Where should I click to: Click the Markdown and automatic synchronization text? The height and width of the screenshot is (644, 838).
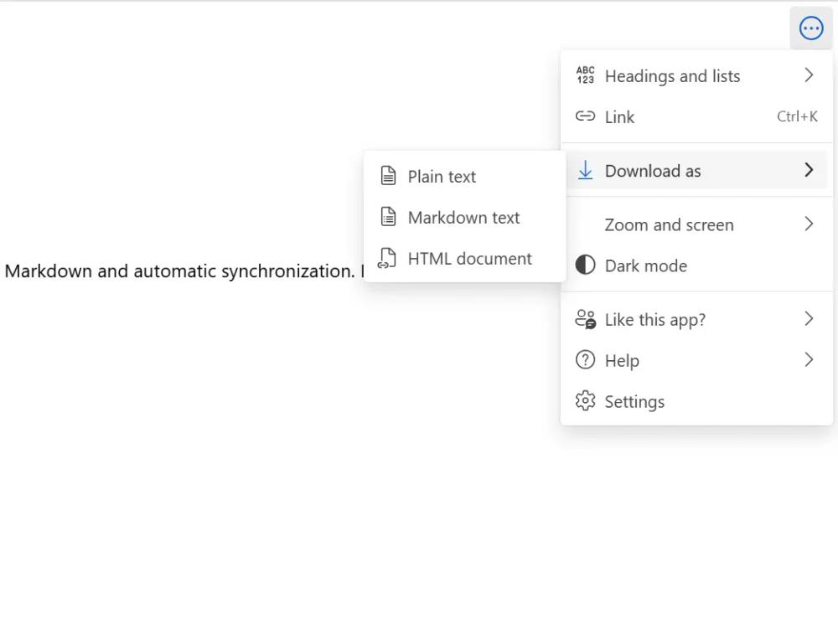point(179,271)
